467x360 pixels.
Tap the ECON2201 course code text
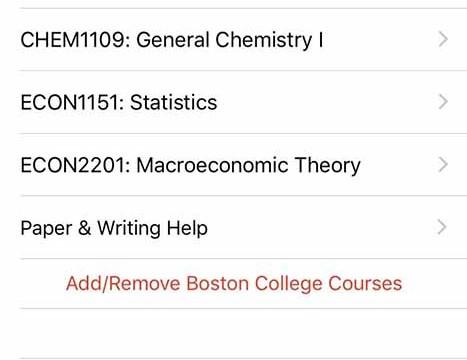pyautogui.click(x=73, y=165)
